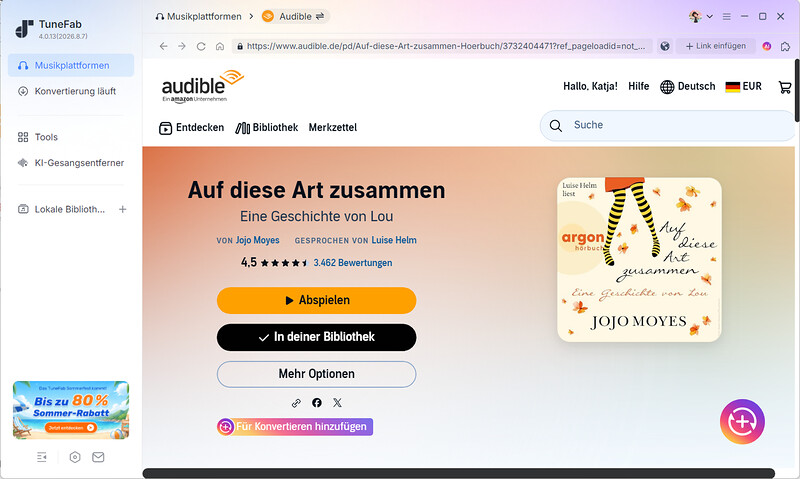Open the Bibliothek tab
This screenshot has height=479, width=800.
coord(266,128)
